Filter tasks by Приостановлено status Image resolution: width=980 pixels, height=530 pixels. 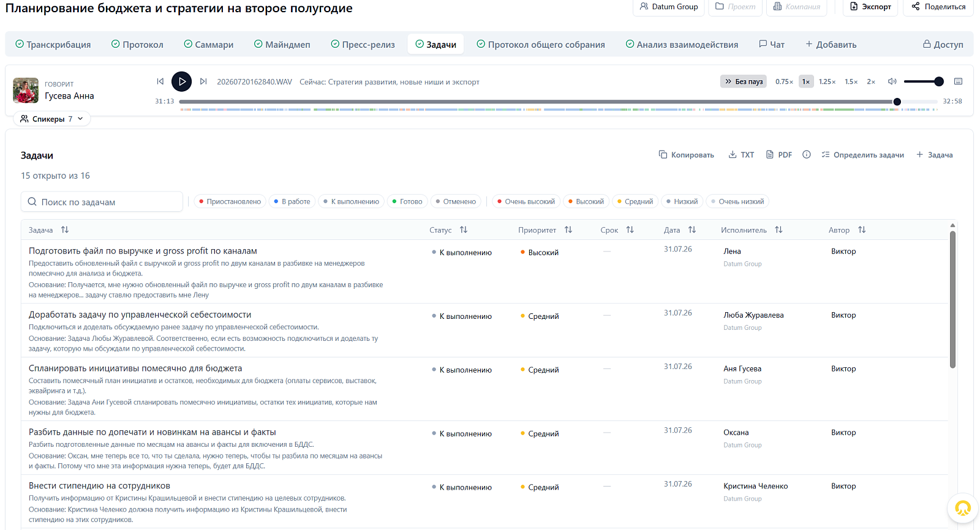[x=230, y=201]
